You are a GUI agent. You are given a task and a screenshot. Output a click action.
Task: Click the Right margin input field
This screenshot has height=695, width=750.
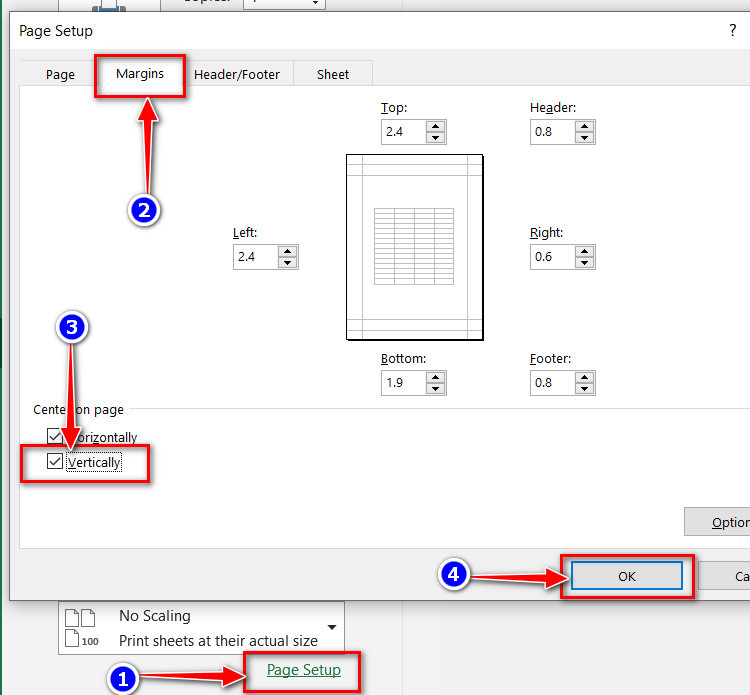click(x=552, y=257)
